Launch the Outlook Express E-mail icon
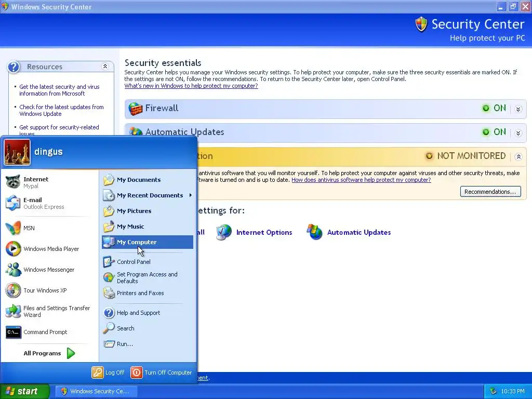This screenshot has height=399, width=532. [x=13, y=203]
